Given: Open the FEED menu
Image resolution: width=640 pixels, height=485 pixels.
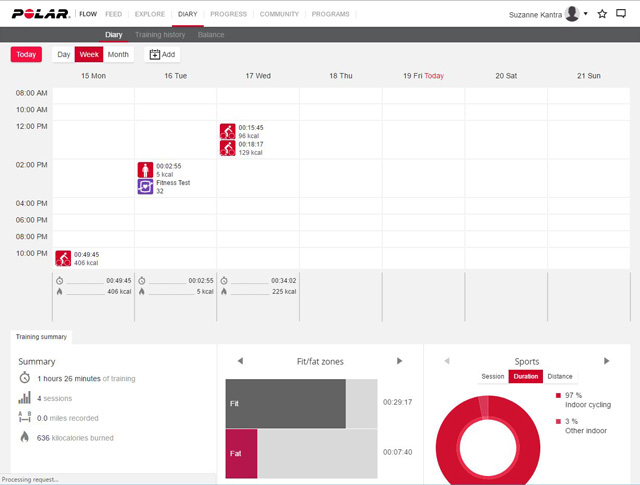Looking at the screenshot, I should pos(113,14).
